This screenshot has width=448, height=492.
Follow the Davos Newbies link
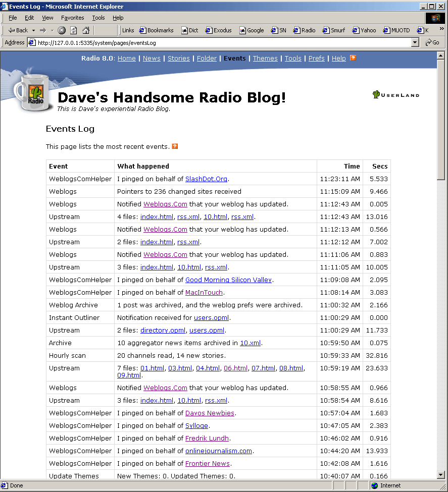[x=210, y=413]
